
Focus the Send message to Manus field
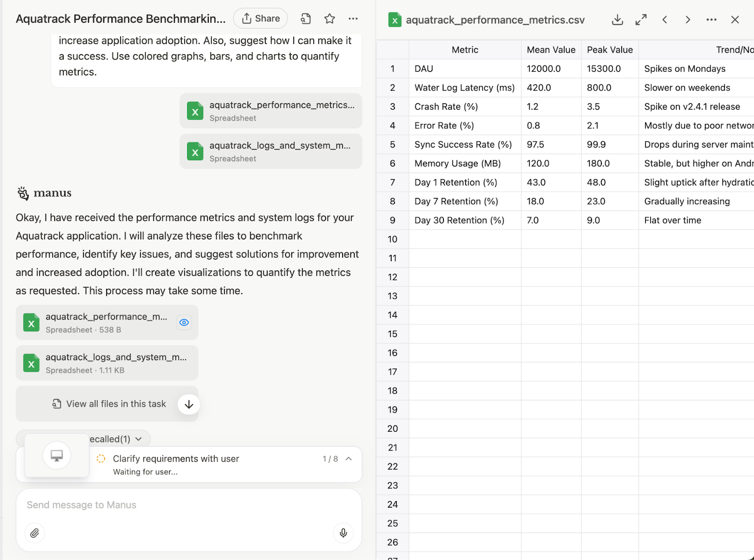click(x=188, y=505)
